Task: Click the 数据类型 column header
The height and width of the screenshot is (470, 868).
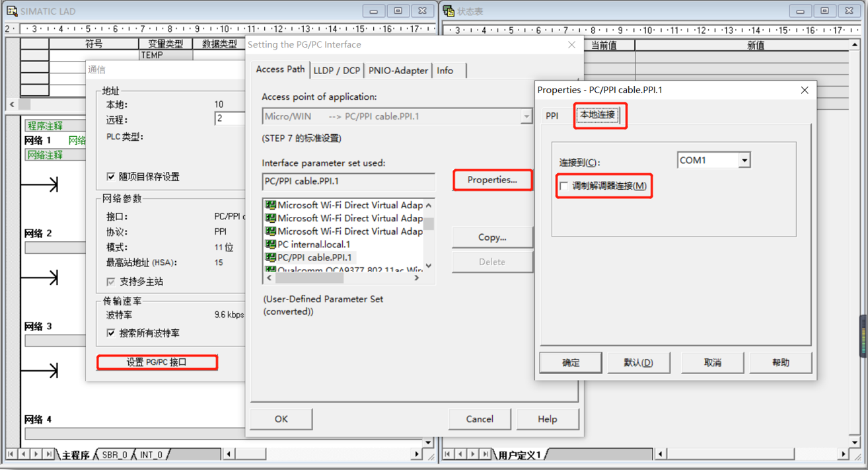Action: click(219, 44)
